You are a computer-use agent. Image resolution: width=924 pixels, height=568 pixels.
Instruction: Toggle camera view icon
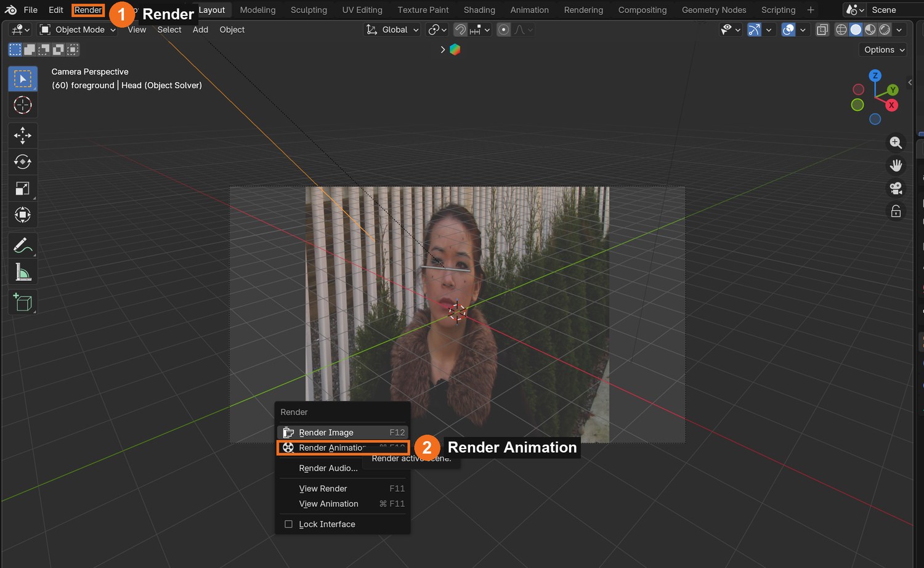coord(896,189)
